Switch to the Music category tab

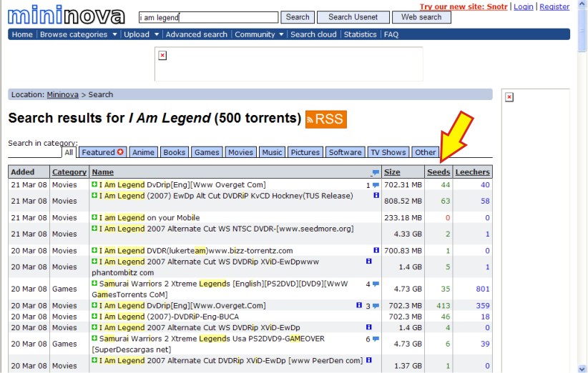coord(273,152)
